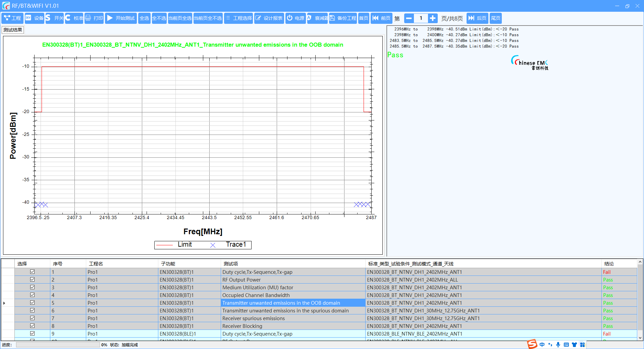Viewport: 644px width, 349px height.
Task: Open the 设计报表 (report design) tool
Action: coord(269,18)
